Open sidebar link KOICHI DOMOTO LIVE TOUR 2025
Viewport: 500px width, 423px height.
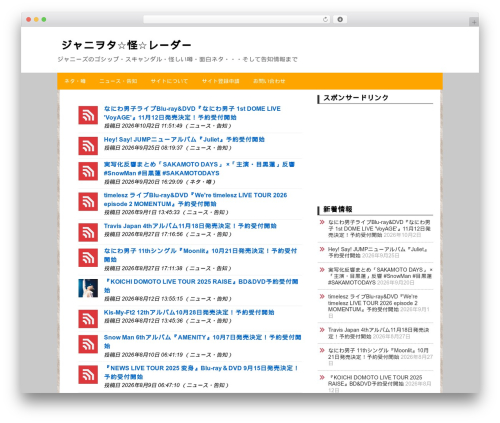375,380
